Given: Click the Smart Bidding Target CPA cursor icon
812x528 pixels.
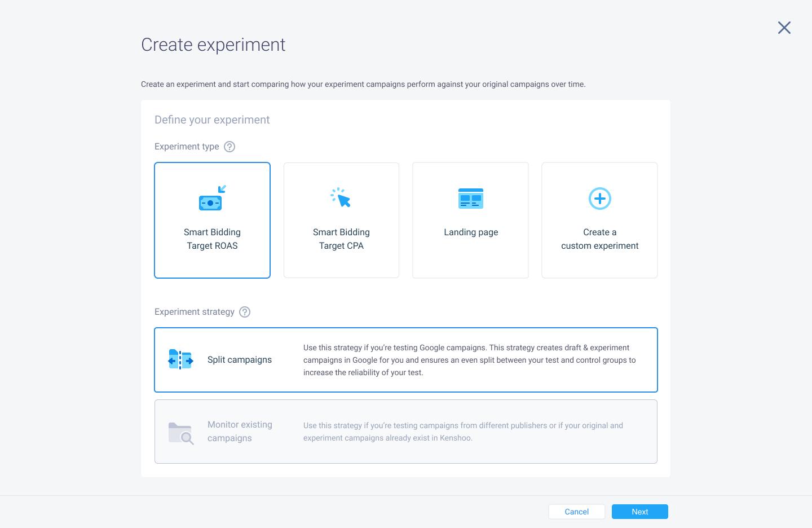Looking at the screenshot, I should pos(341,197).
